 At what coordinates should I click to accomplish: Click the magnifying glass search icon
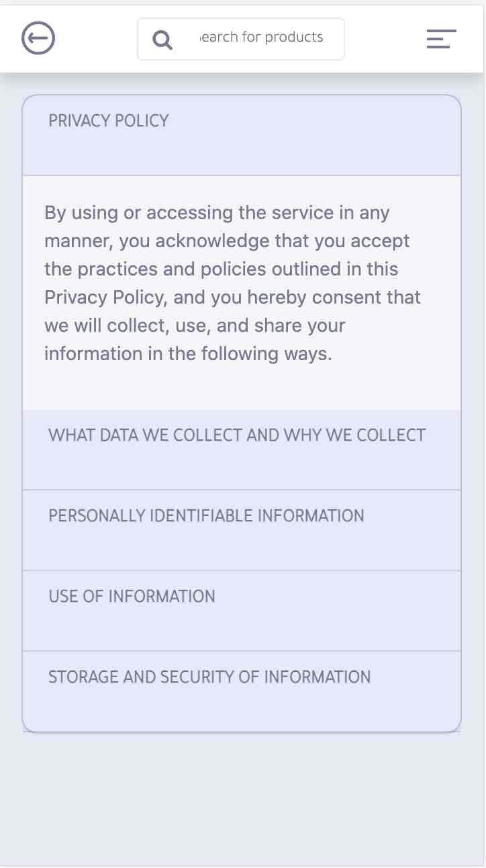(x=162, y=40)
